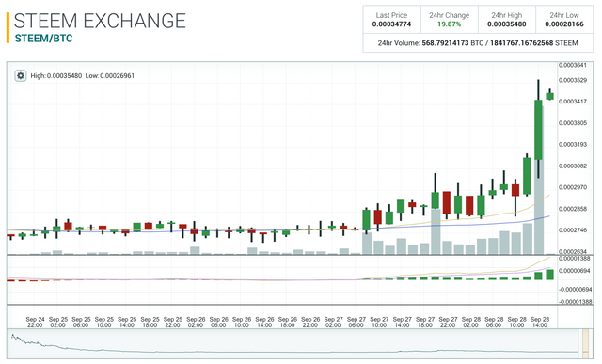Click the Sep 28 14:00 time axis label

click(x=540, y=323)
